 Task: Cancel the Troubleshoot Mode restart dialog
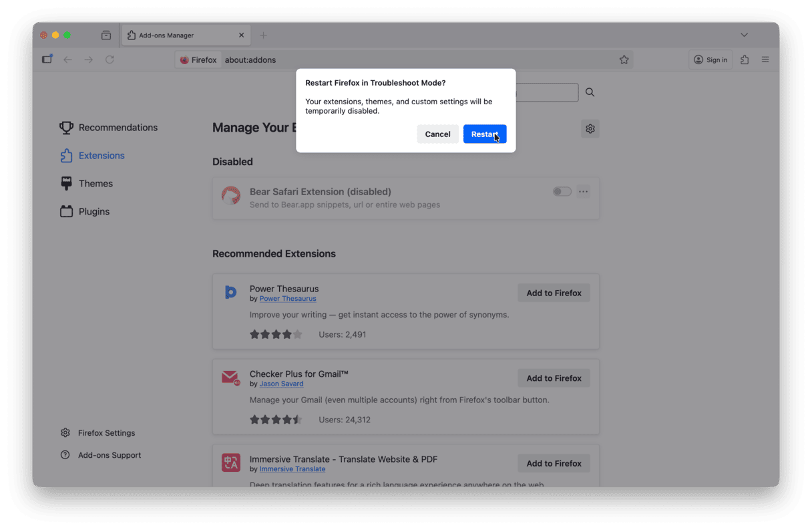click(x=437, y=134)
